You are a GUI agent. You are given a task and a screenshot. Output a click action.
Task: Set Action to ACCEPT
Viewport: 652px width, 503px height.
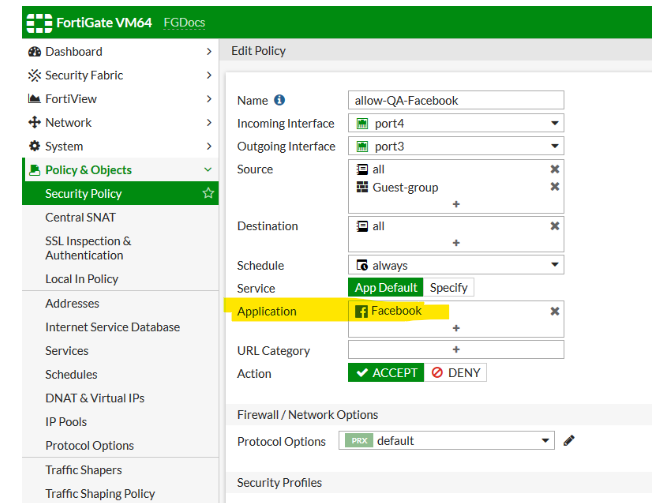386,372
